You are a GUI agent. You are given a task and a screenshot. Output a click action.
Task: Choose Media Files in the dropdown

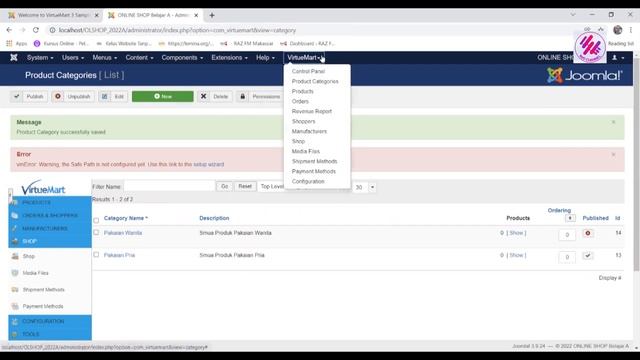click(306, 151)
